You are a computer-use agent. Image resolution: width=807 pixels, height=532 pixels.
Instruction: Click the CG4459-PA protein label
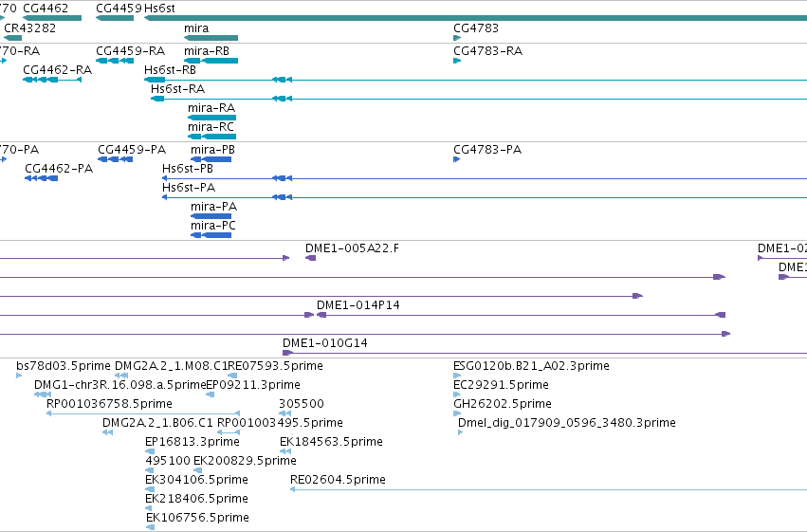click(132, 150)
